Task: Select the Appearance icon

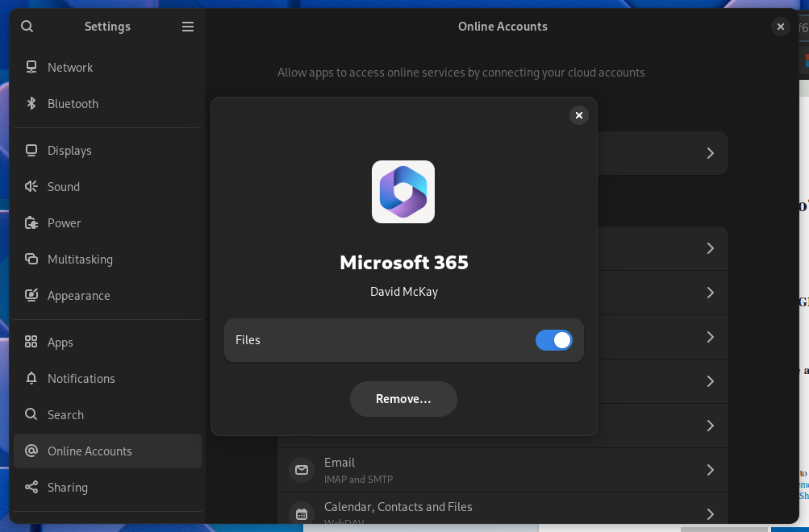Action: [31, 295]
